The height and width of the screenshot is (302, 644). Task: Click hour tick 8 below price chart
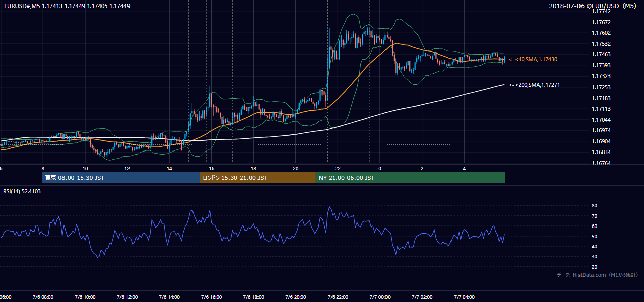coord(43,168)
